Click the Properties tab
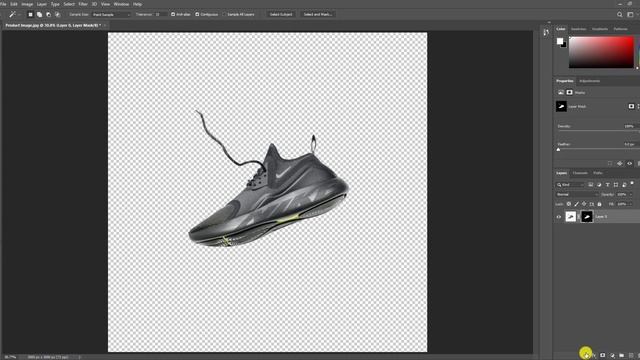 564,81
